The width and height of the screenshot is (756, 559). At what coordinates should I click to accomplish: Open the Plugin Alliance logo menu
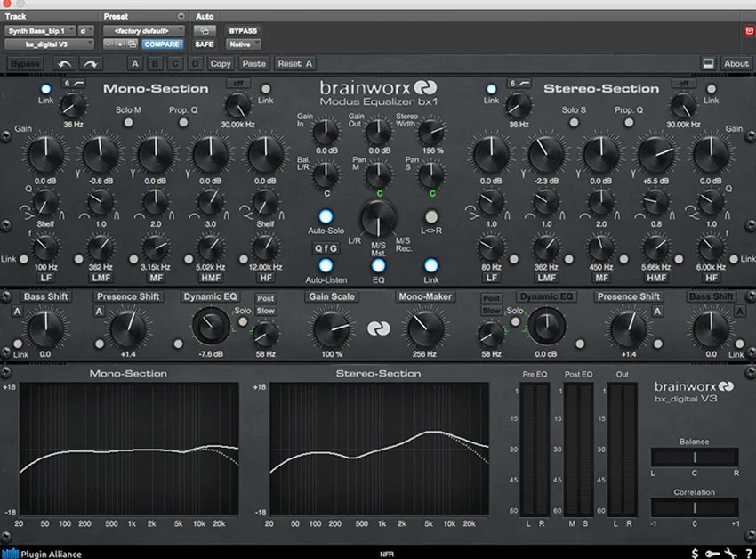coord(42,553)
